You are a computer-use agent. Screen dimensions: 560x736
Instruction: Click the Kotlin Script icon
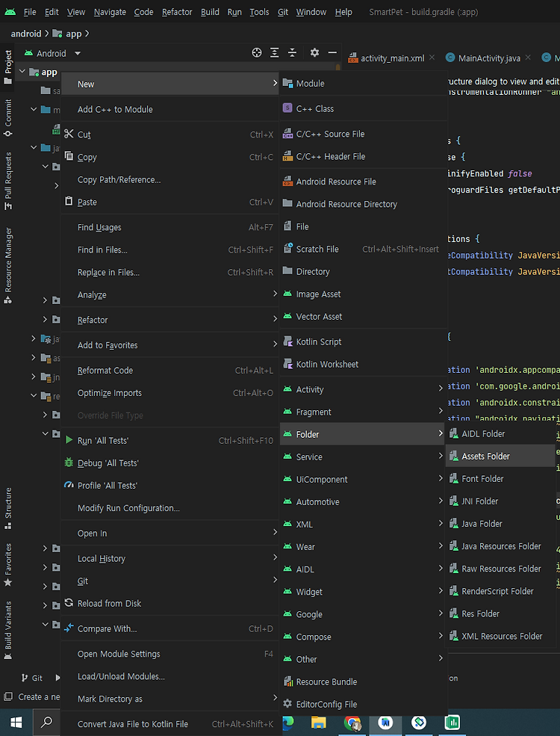pos(288,341)
